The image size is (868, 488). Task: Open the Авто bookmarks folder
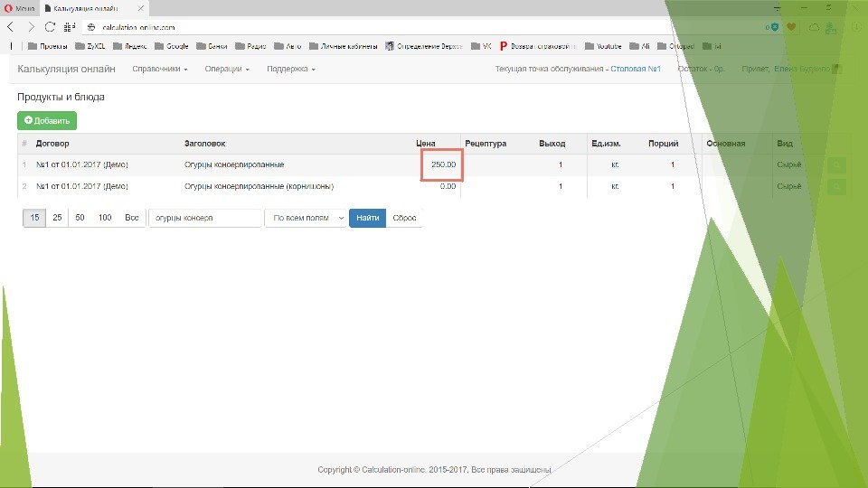tap(288, 46)
